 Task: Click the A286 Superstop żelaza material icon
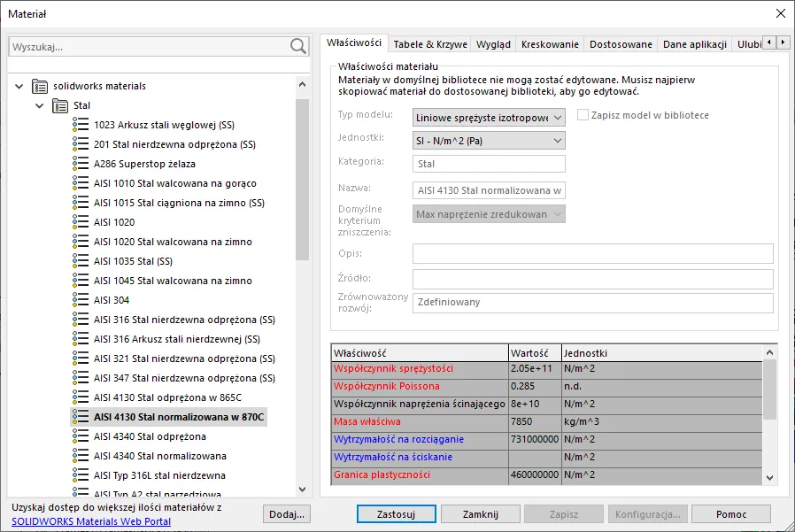(81, 164)
